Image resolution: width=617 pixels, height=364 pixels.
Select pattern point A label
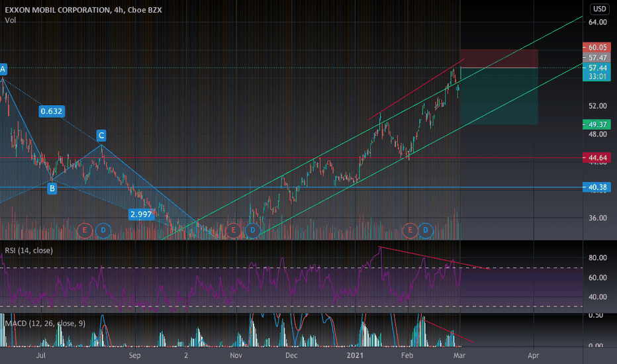3,69
